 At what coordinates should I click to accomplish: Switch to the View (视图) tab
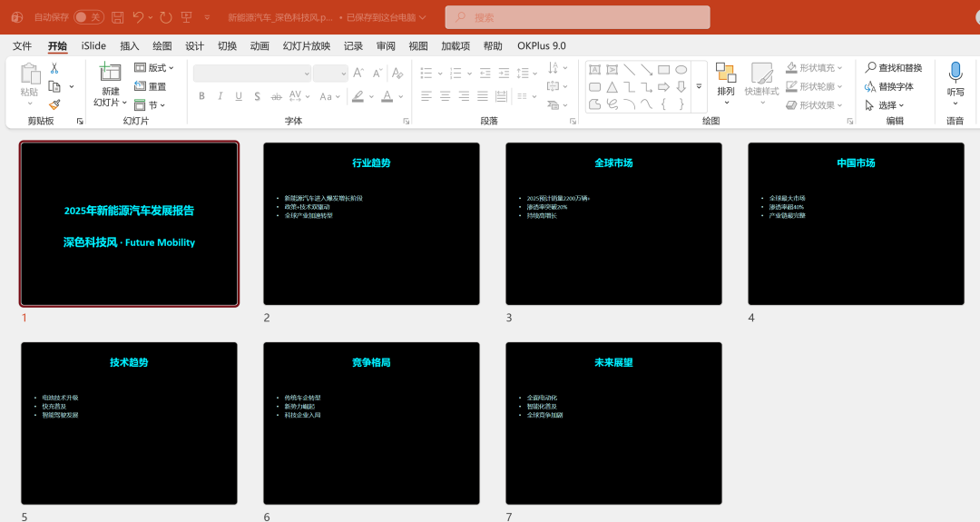click(x=418, y=45)
